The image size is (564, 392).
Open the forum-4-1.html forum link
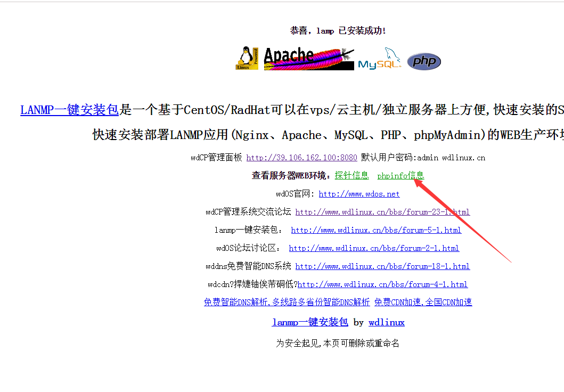(x=383, y=284)
